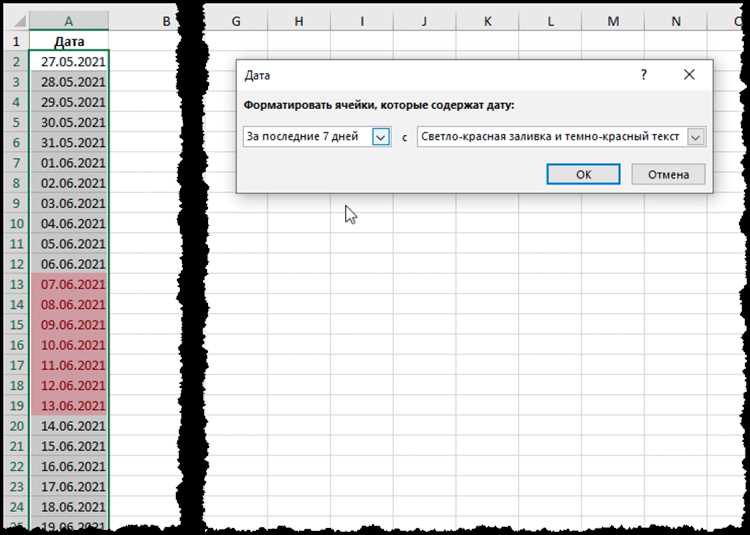Select row 24 header
The width and height of the screenshot is (750, 535).
pos(16,507)
